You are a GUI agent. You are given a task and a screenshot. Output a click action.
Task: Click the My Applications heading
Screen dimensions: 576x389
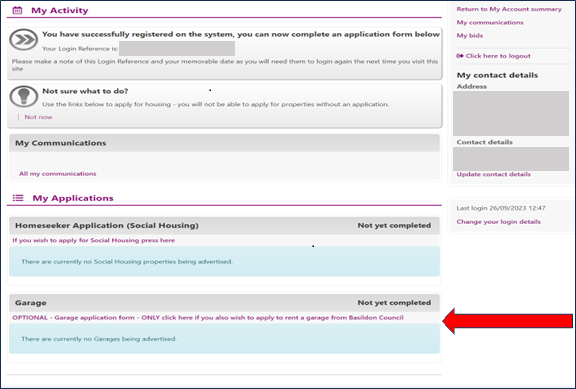coord(73,198)
